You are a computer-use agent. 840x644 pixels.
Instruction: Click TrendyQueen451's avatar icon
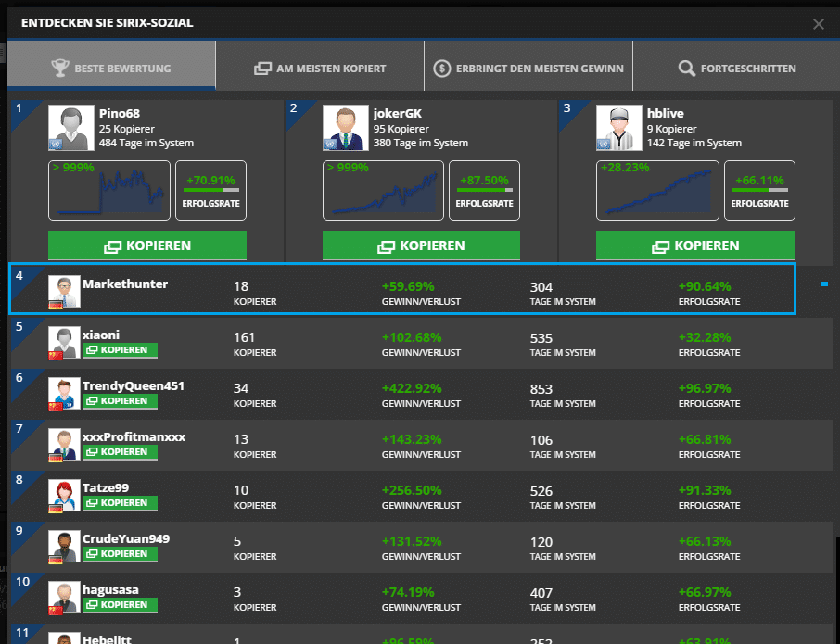click(64, 393)
